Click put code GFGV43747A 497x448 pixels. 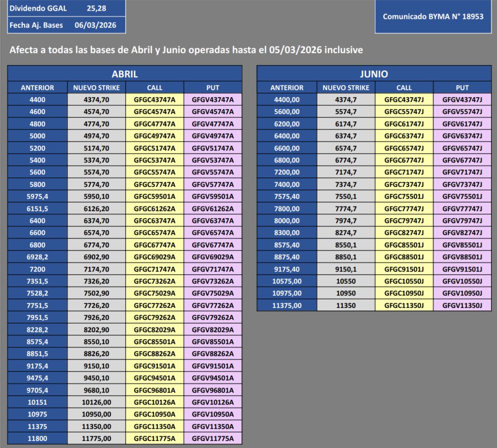(x=213, y=100)
